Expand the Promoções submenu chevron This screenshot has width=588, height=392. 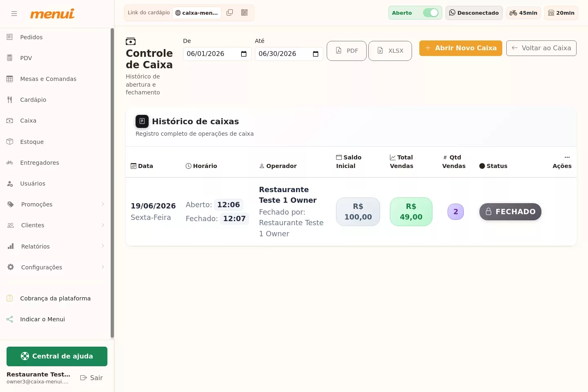coord(103,204)
